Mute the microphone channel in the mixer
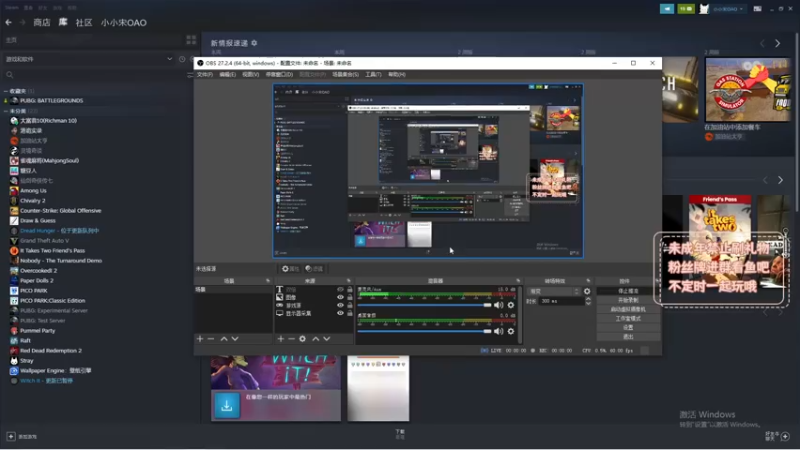 point(498,305)
